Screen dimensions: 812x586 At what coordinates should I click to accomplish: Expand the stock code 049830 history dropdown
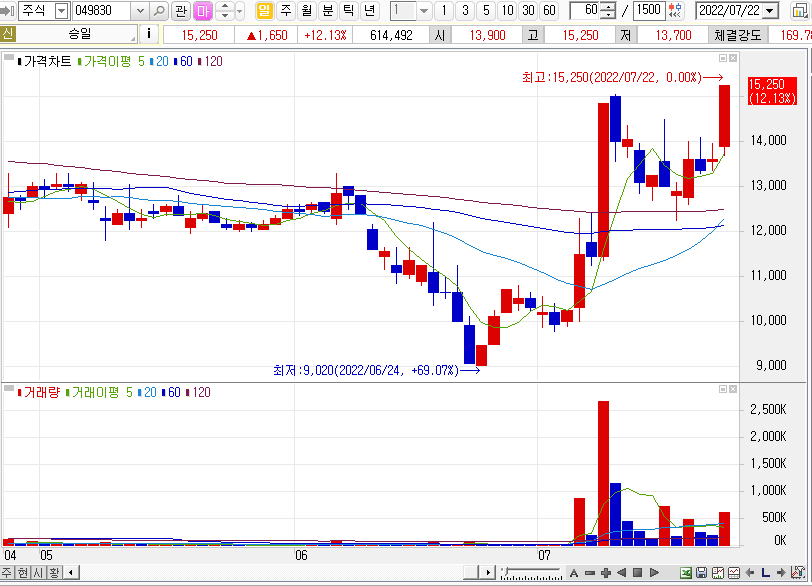pyautogui.click(x=140, y=10)
